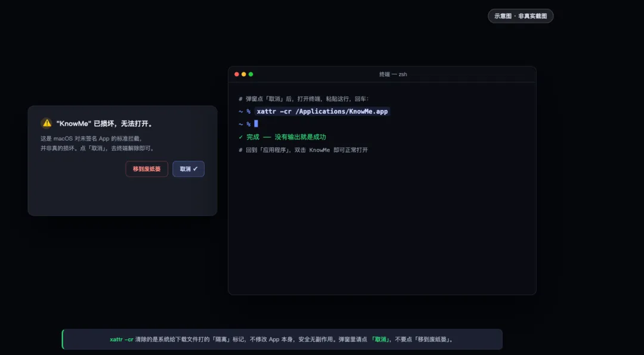This screenshot has width=644, height=355.
Task: Click the green 完成 success line
Action: click(282, 137)
